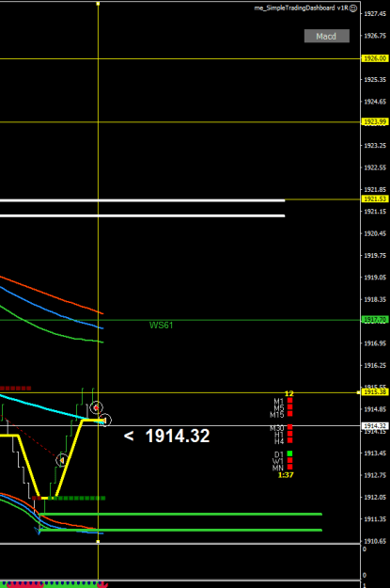
Task: Click the top handle of the vertical yellow line
Action: 98,4
